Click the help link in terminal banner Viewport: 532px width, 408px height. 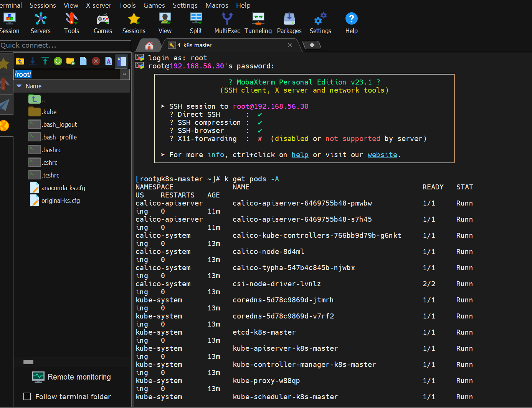click(x=300, y=154)
